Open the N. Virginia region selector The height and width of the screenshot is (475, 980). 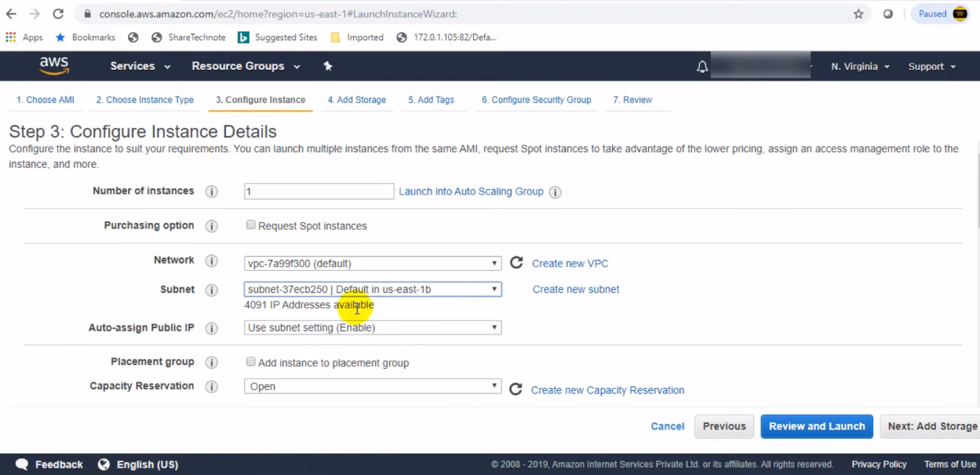tap(861, 67)
